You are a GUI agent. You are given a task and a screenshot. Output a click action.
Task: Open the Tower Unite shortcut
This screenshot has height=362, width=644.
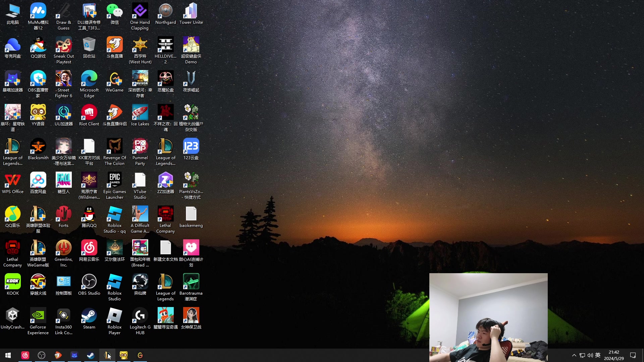tap(191, 14)
